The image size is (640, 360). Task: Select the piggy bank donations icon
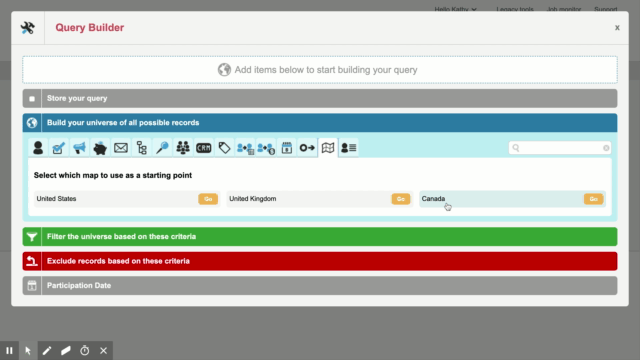(100, 148)
